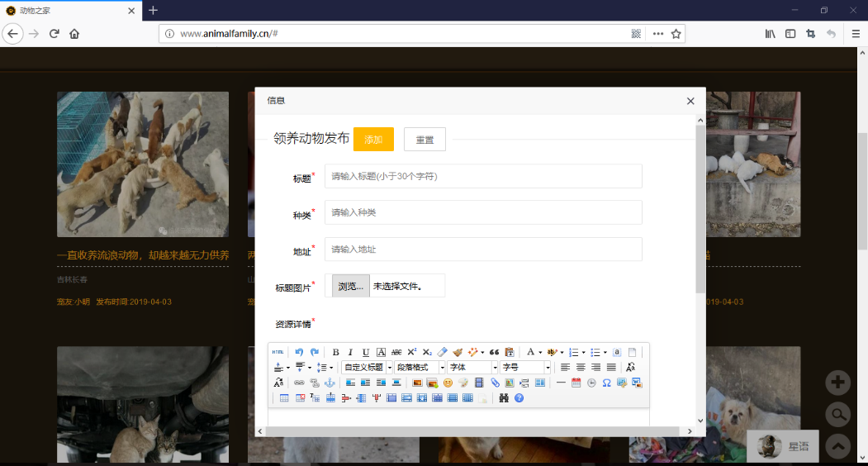The width and height of the screenshot is (868, 466).
Task: Insert a horizontal rule
Action: coord(561,383)
